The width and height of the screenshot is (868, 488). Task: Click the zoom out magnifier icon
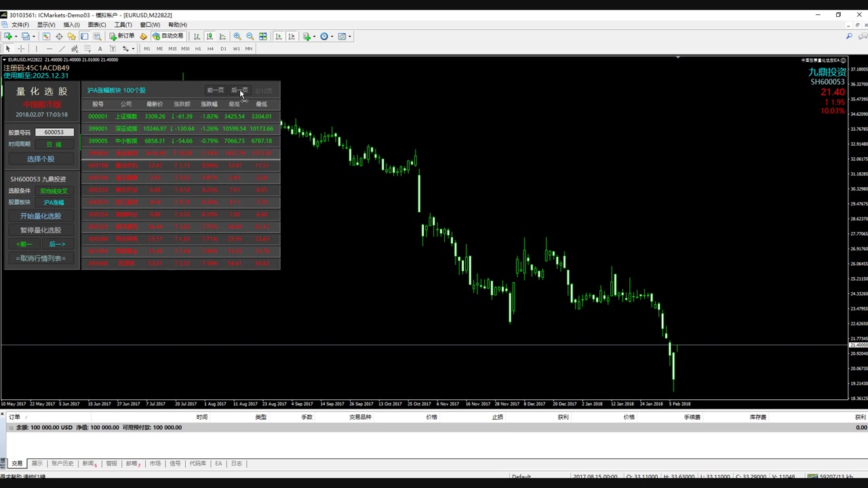[x=250, y=37]
